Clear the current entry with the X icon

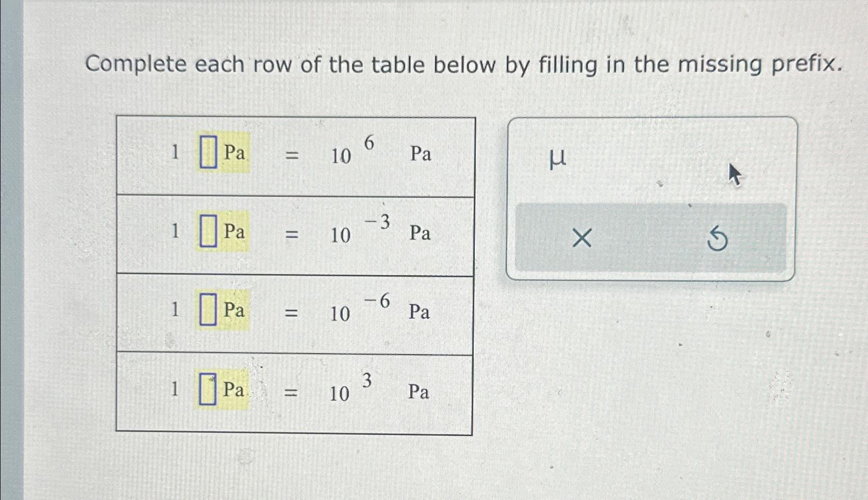click(x=582, y=238)
